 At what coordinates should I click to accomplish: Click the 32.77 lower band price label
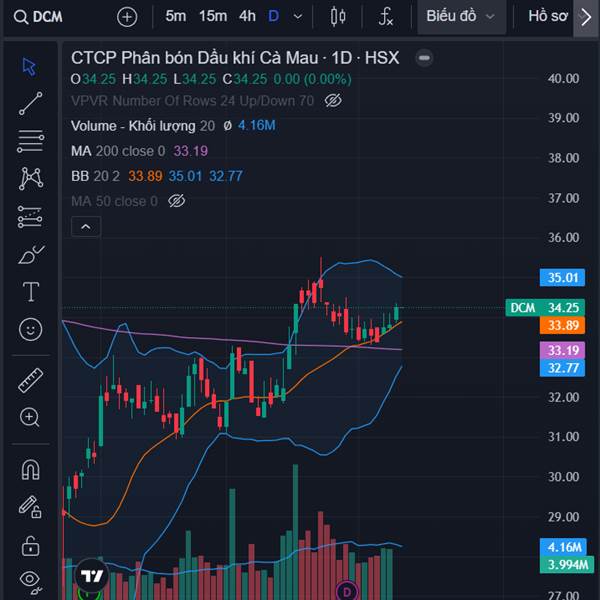562,368
